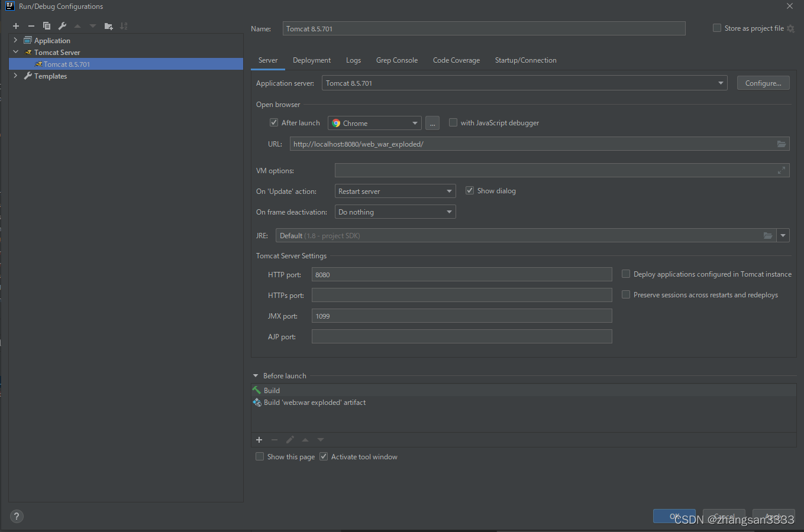Click browse button next to Chrome browser

[x=432, y=123]
